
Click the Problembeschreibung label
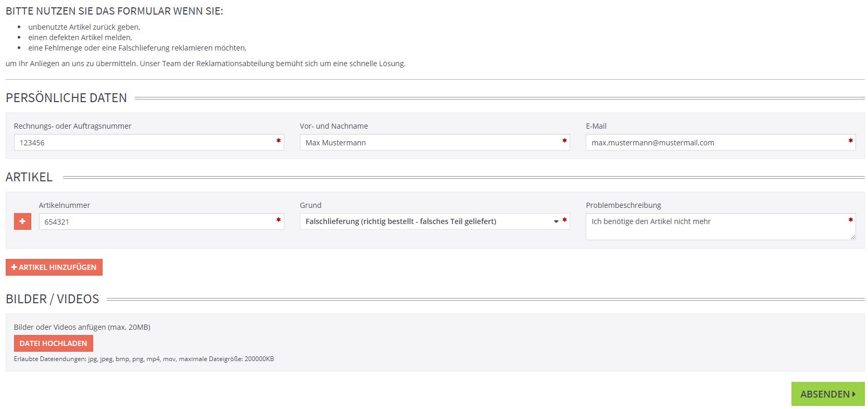pyautogui.click(x=623, y=205)
